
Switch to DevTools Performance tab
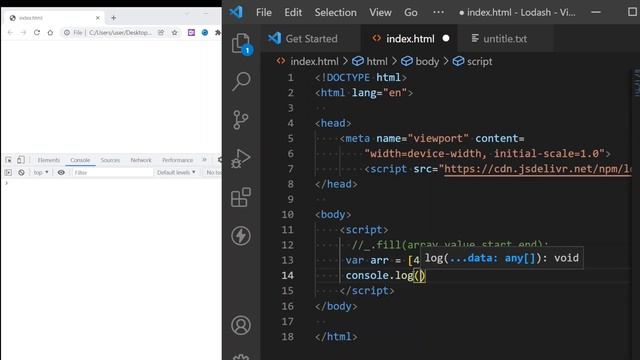click(178, 160)
